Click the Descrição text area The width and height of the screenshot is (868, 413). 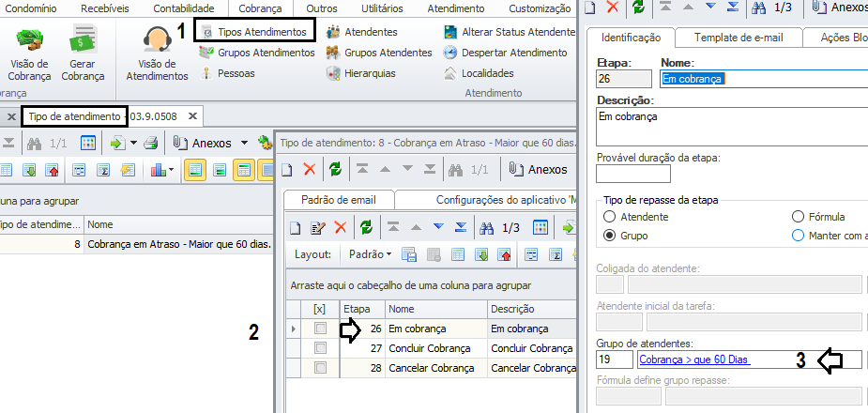pyautogui.click(x=732, y=127)
